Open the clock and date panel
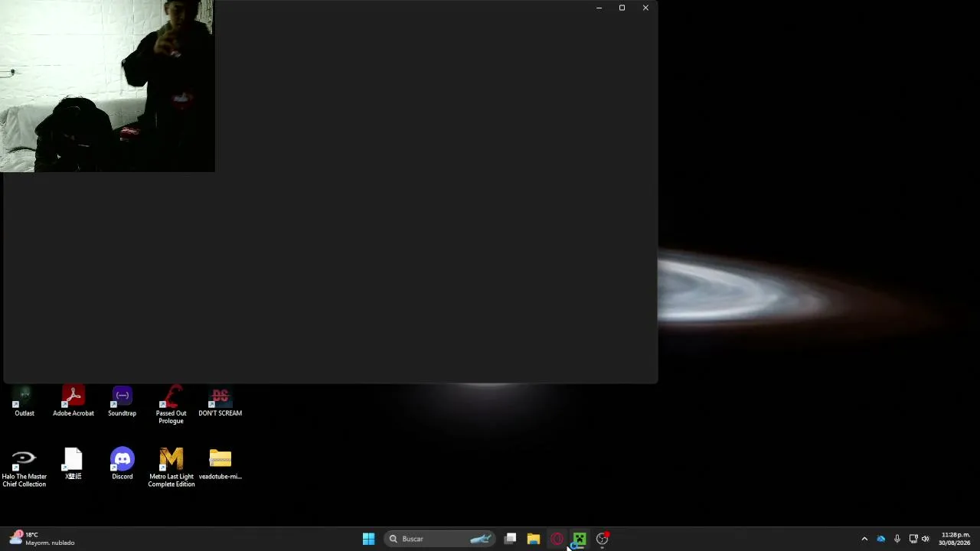The width and height of the screenshot is (980, 551). pos(955,539)
